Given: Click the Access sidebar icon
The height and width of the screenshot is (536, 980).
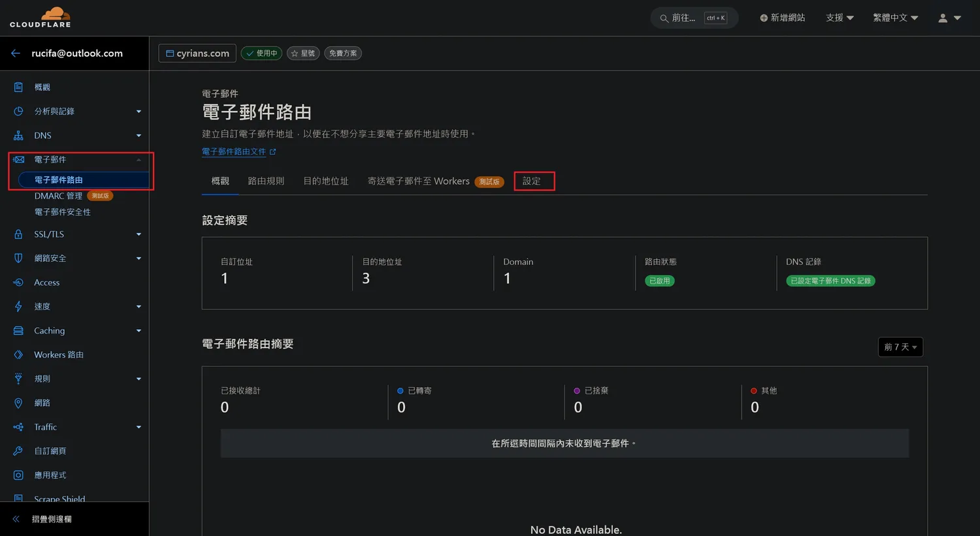Looking at the screenshot, I should (x=18, y=283).
